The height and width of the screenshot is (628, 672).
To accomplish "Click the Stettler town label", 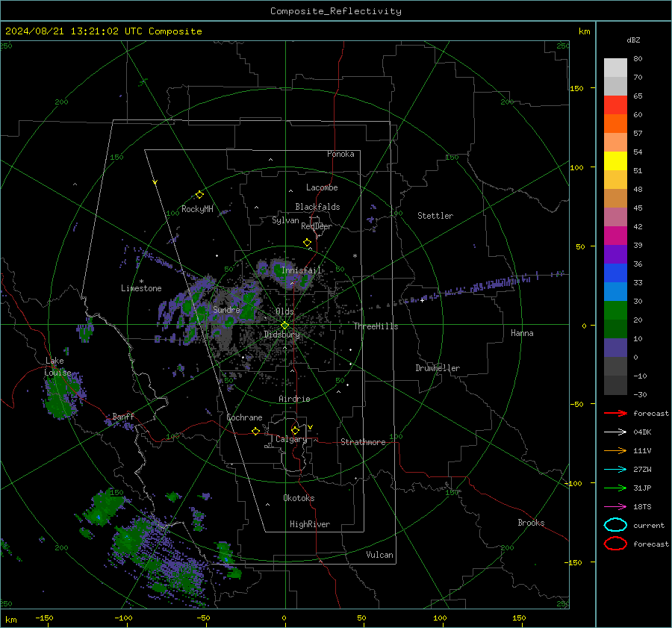I will click(x=435, y=216).
